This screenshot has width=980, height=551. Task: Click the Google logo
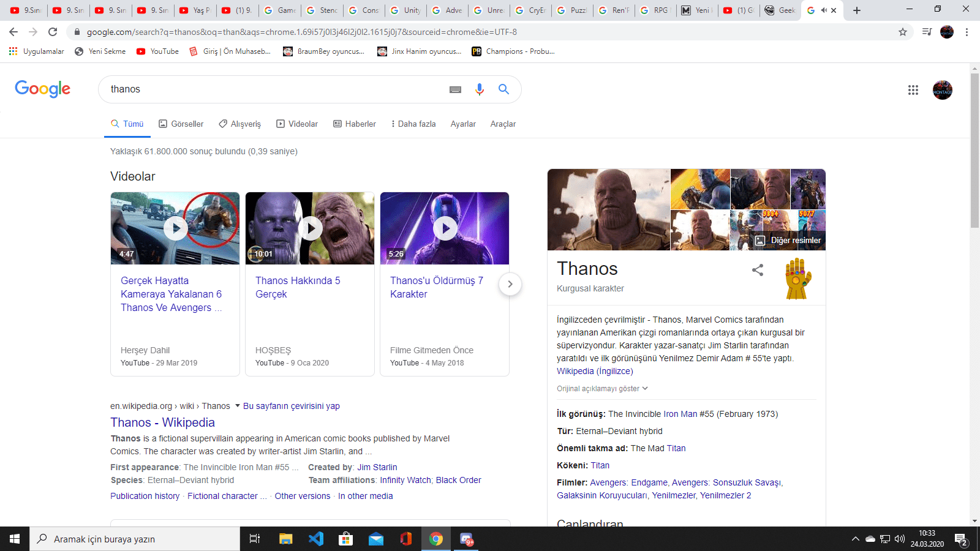click(x=43, y=89)
